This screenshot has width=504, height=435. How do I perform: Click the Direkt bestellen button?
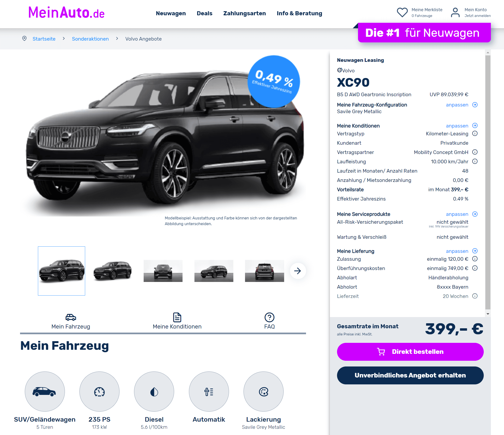click(410, 352)
